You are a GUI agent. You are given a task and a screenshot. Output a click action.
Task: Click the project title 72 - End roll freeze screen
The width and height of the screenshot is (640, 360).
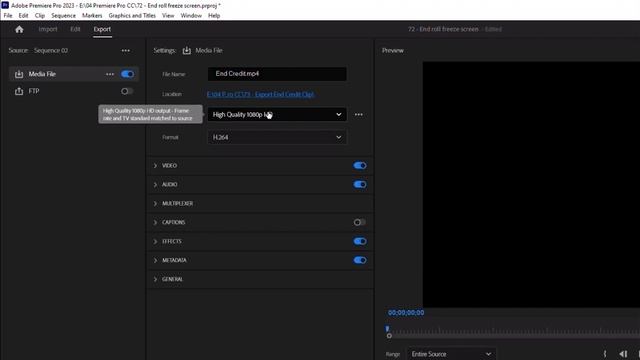point(443,29)
